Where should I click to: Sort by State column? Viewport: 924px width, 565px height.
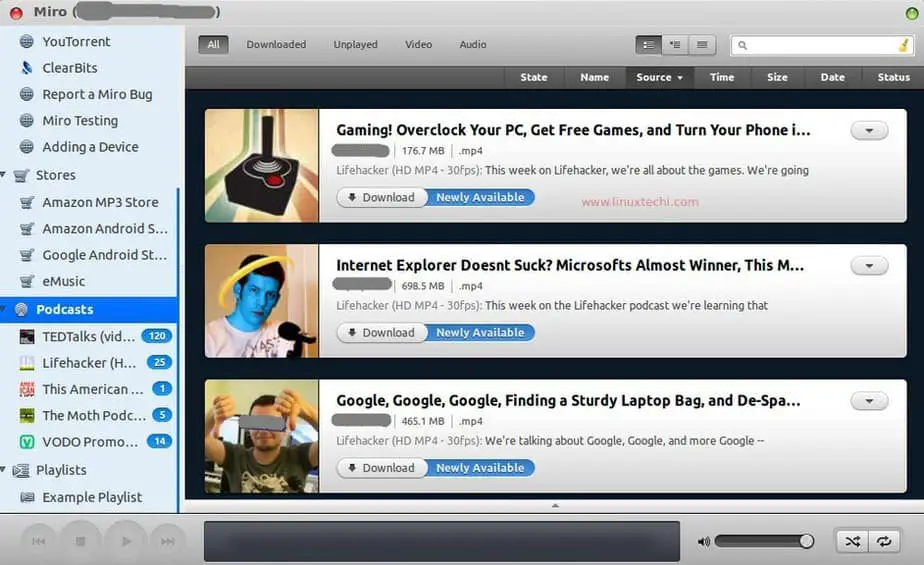tap(534, 77)
